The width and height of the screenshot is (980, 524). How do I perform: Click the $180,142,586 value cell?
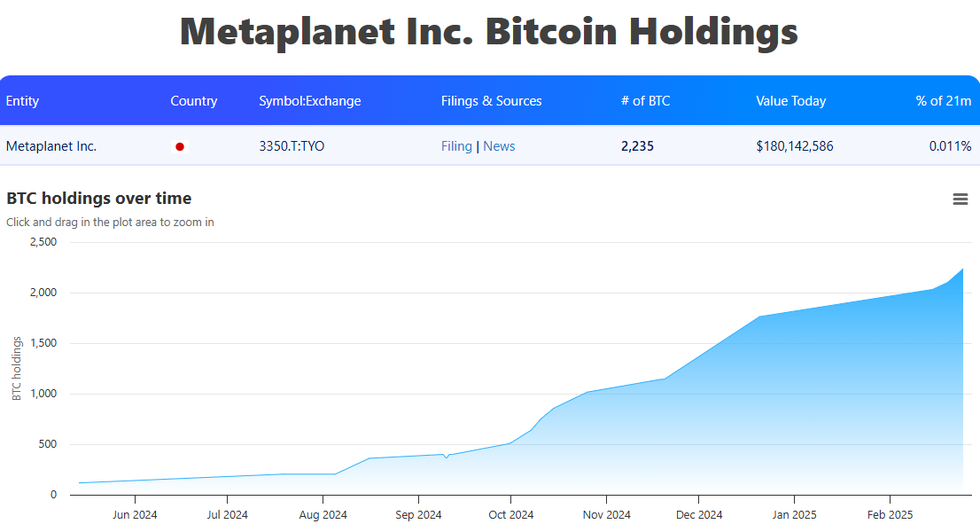click(794, 146)
